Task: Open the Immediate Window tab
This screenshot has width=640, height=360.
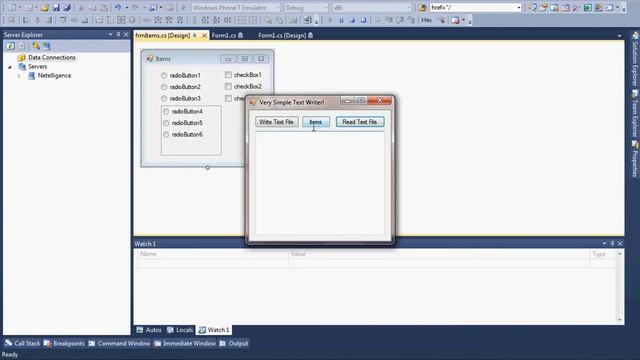Action: click(x=184, y=344)
